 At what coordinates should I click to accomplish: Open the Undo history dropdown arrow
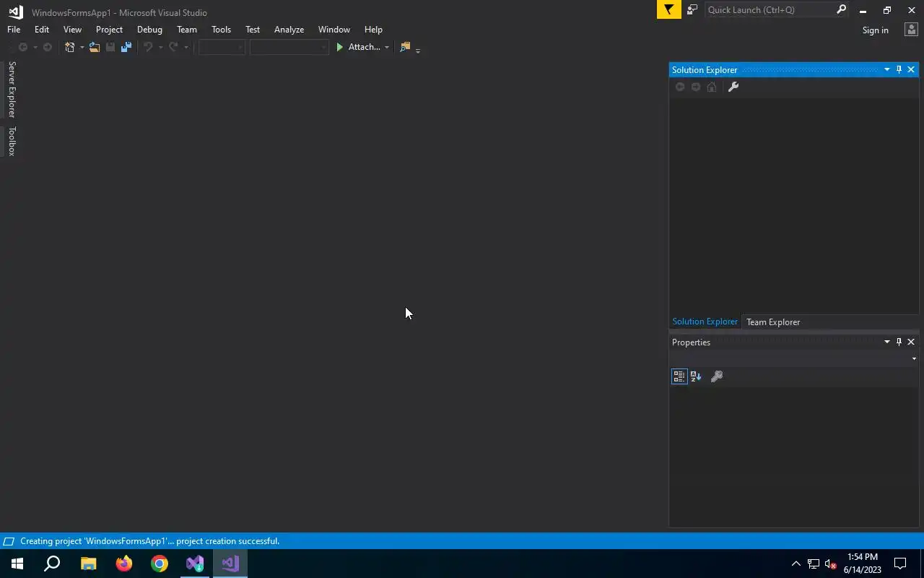pyautogui.click(x=160, y=47)
